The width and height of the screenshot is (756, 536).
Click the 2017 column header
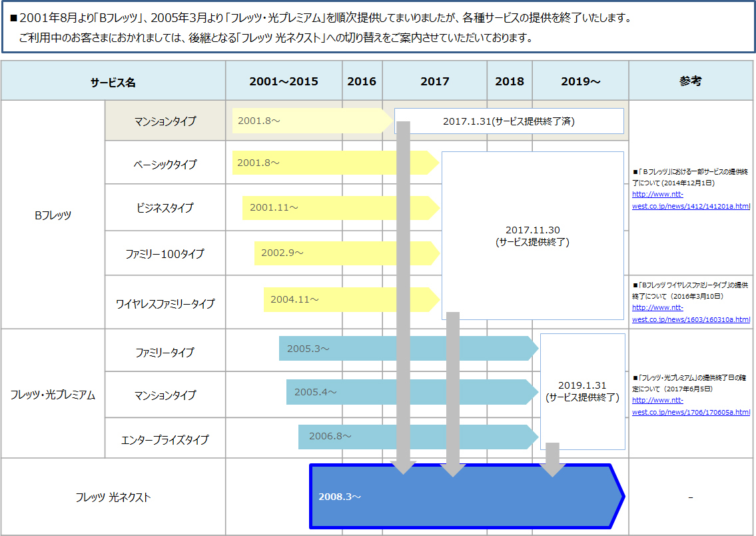pyautogui.click(x=434, y=81)
